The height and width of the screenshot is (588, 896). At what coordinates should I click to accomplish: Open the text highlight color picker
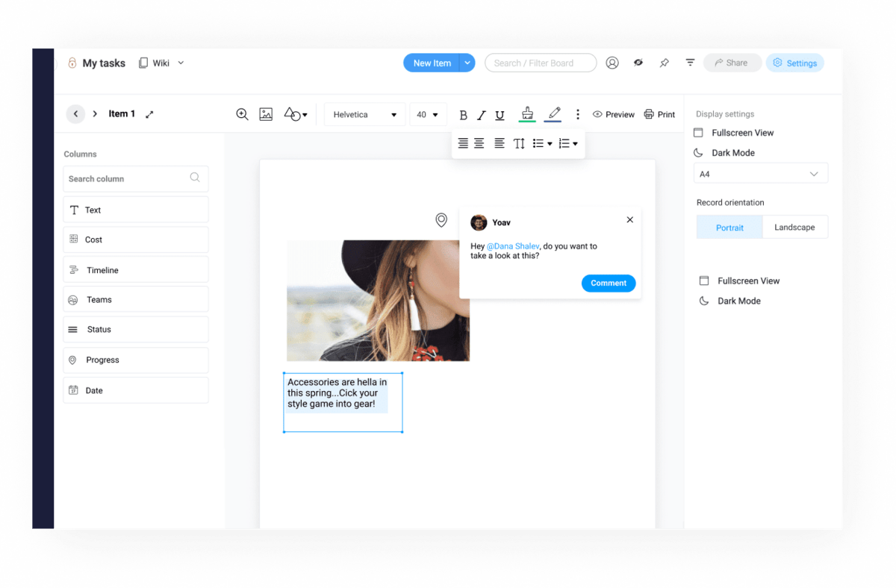[527, 114]
